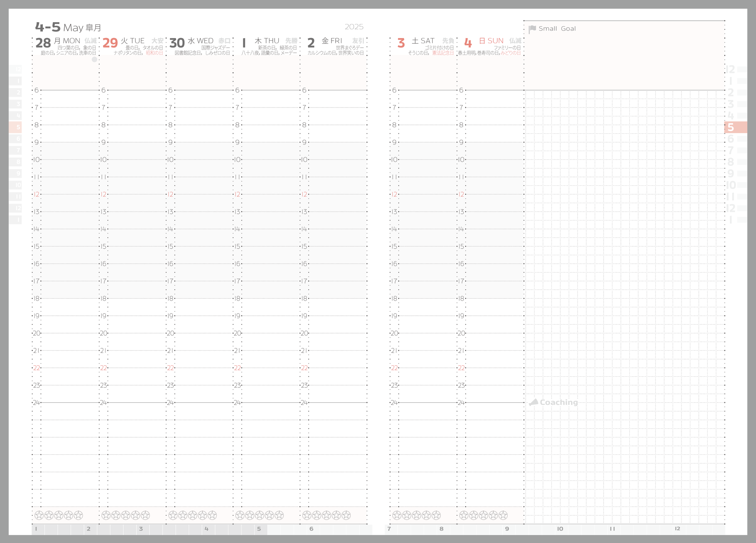Click the fifth star under Tuesday 29
This screenshot has height=543, width=756.
pos(145,515)
